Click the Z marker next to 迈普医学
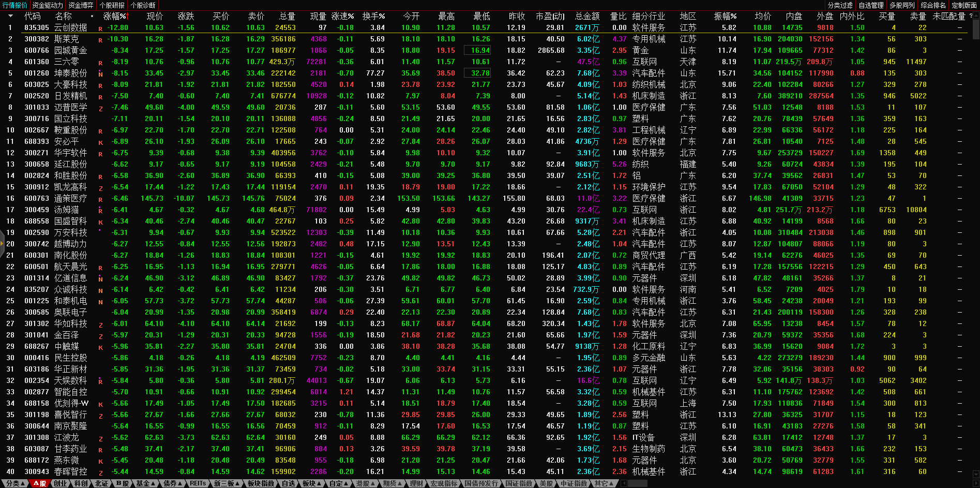This screenshot has height=488, width=980. pos(100,108)
